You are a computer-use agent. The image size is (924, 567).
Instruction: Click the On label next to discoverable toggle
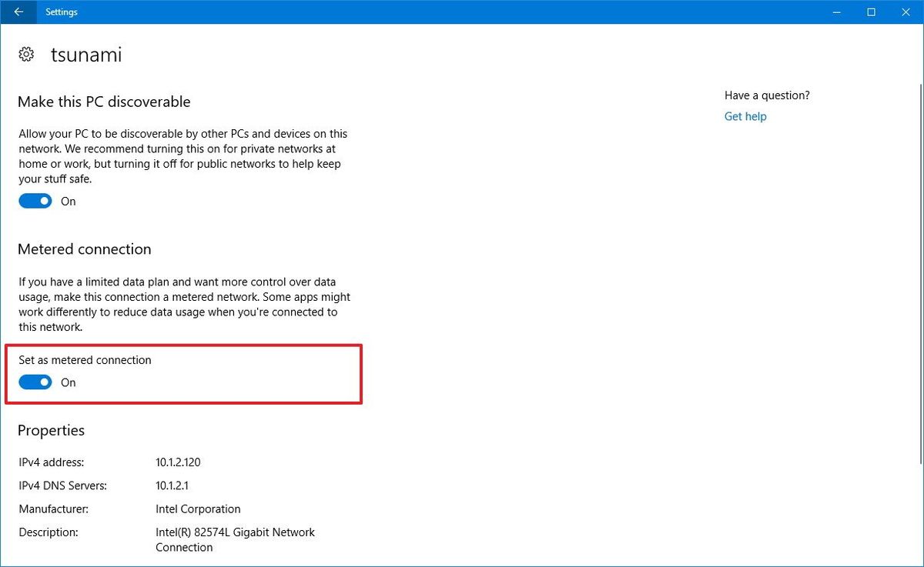[68, 201]
